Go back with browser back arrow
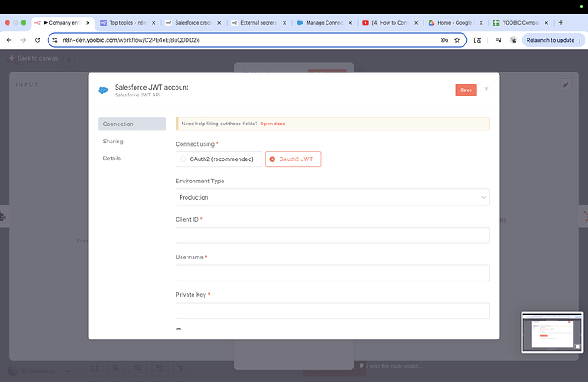Image resolution: width=588 pixels, height=382 pixels. pos(9,40)
